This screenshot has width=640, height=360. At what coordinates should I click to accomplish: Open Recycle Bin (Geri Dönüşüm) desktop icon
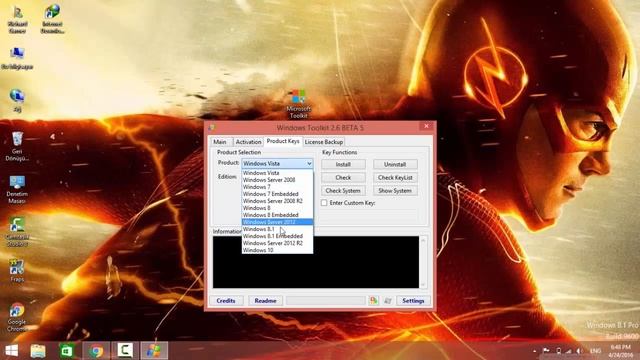[x=17, y=147]
